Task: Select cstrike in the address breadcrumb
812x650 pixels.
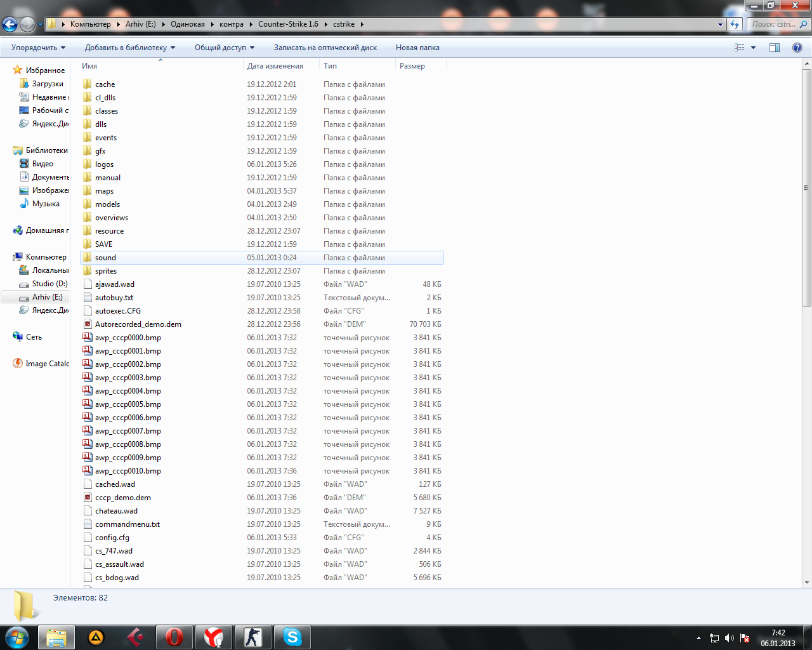Action: (344, 24)
